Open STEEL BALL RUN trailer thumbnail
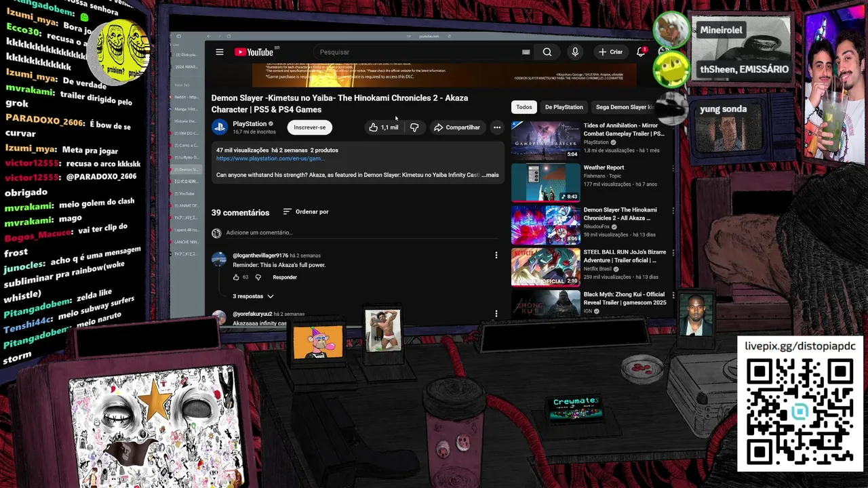Screen dimensions: 868x488 (x=545, y=267)
